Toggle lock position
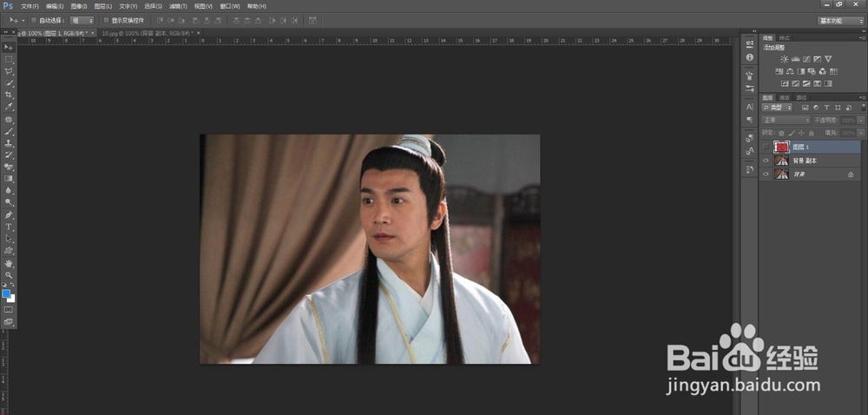This screenshot has height=415, width=868. (x=801, y=134)
